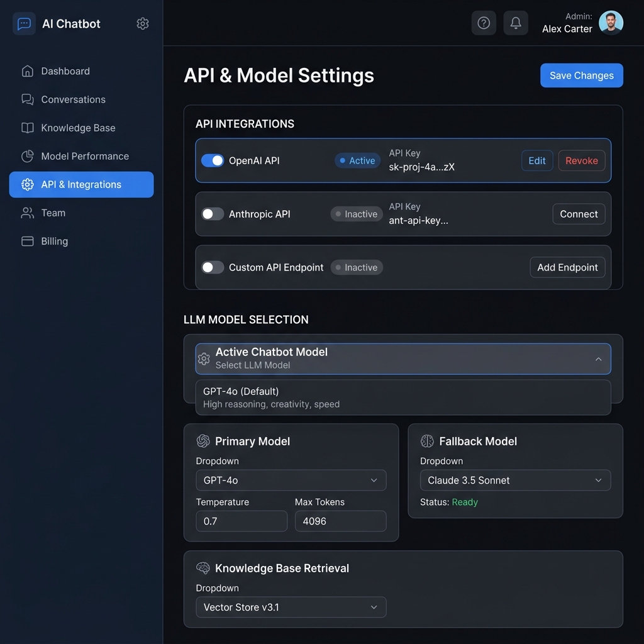644x644 pixels.
Task: Click Alex Carter's profile avatar
Action: click(x=611, y=23)
